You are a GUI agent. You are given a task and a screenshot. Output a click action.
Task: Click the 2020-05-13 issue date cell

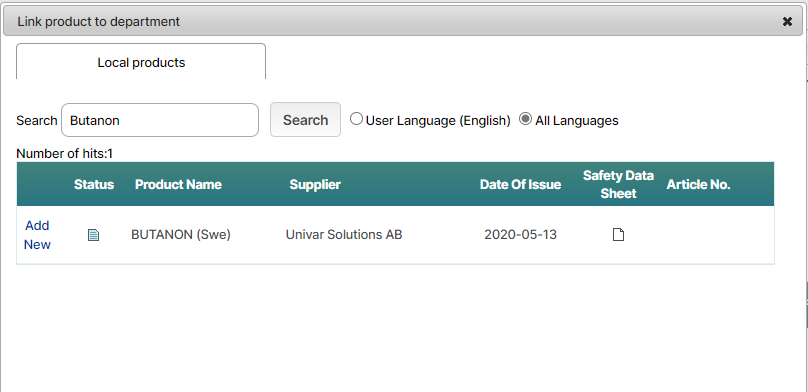click(520, 235)
